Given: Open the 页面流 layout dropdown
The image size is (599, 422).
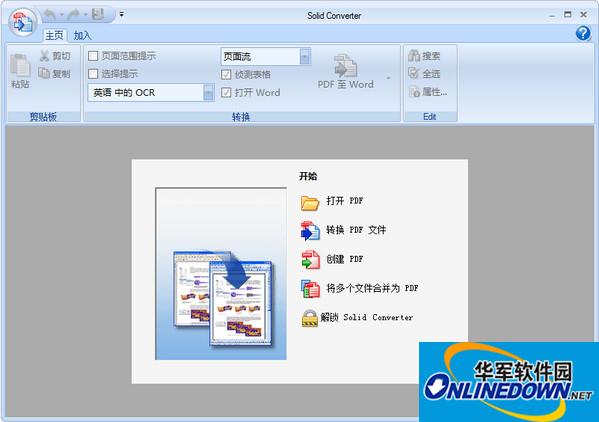Looking at the screenshot, I should click(305, 57).
